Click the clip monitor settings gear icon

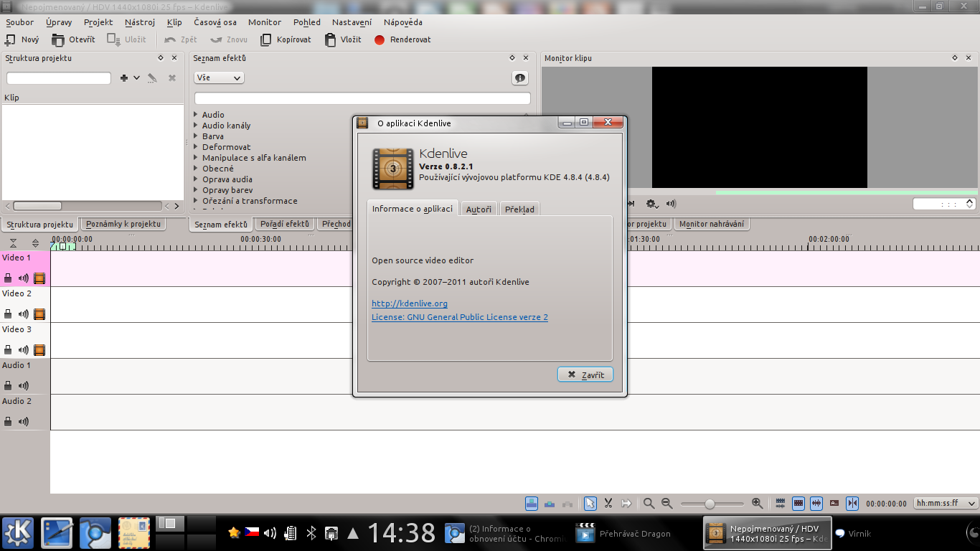(x=652, y=204)
